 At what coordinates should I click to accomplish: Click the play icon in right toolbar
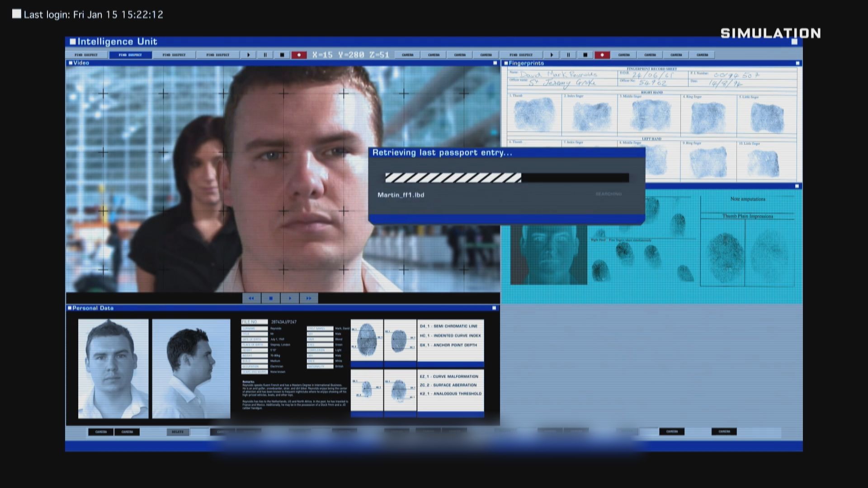[551, 55]
